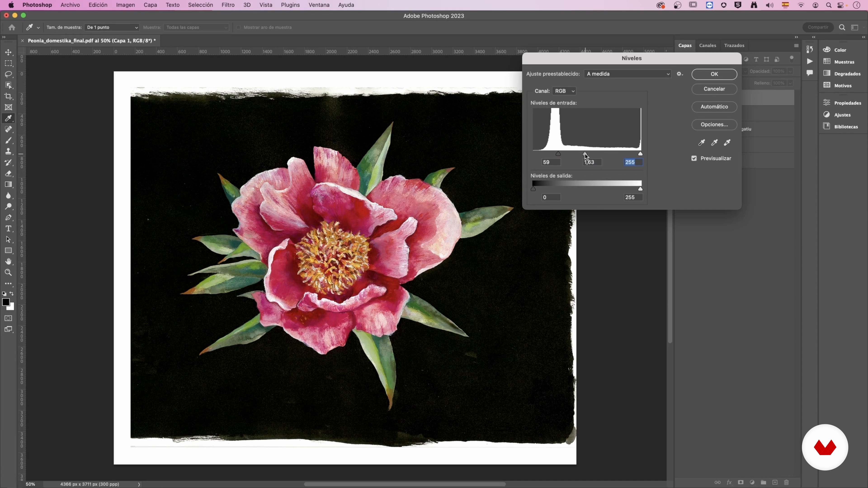
Task: Open the Filtro menu
Action: (x=228, y=5)
